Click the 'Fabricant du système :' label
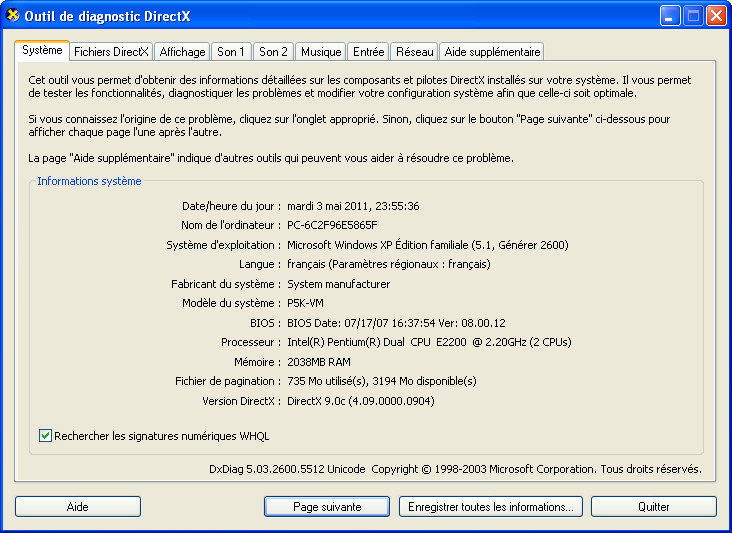 [226, 284]
